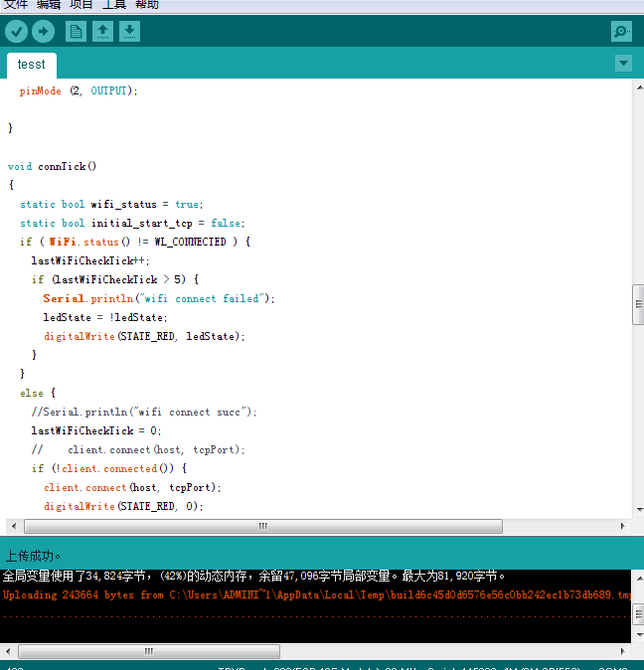Click the editor scroll down arrow
The width and height of the screenshot is (644, 670).
[x=639, y=509]
